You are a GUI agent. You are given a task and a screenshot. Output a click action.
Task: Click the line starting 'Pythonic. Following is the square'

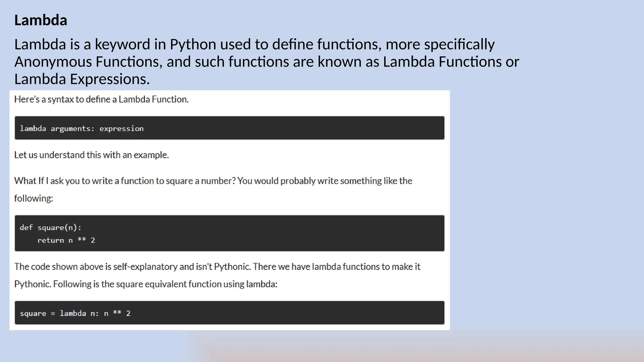coord(146,284)
